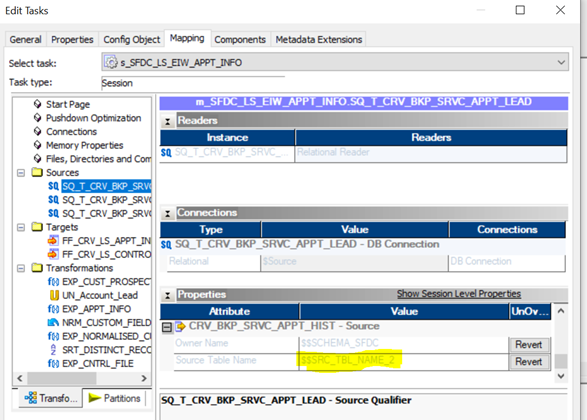This screenshot has width=587, height=420.
Task: Click diamond icon beside Start Page
Action: pos(37,104)
